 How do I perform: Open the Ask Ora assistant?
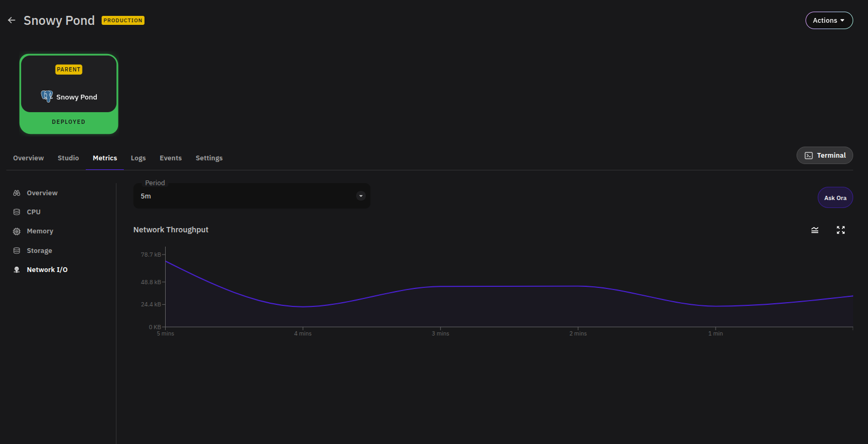pyautogui.click(x=835, y=198)
